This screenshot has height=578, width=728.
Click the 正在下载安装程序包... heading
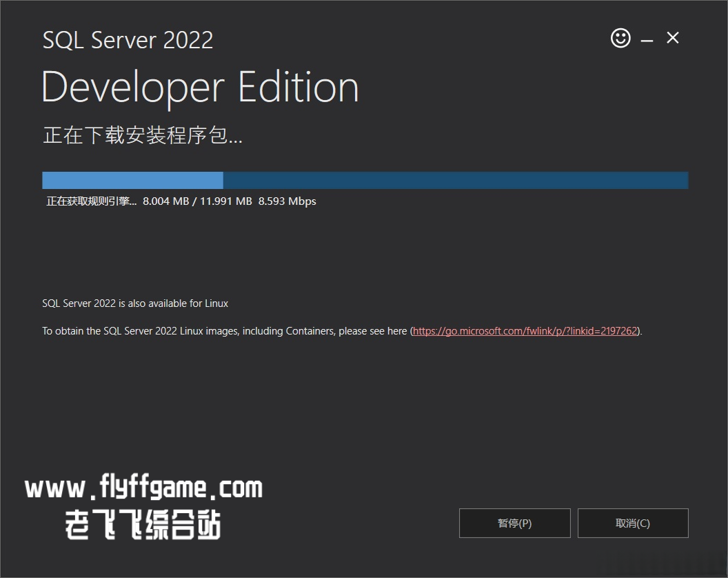tap(143, 135)
